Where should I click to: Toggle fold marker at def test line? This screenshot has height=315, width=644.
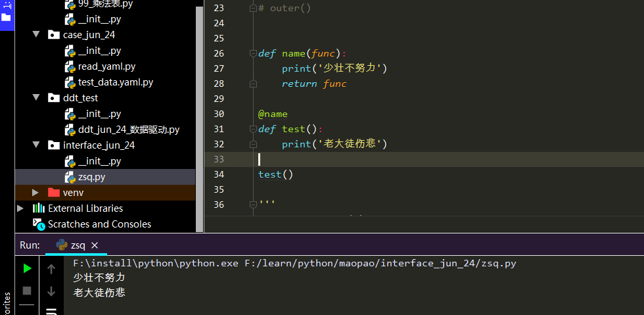click(252, 130)
